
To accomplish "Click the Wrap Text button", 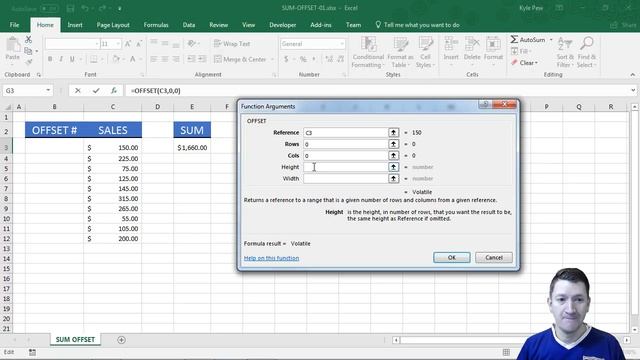I will (x=232, y=44).
